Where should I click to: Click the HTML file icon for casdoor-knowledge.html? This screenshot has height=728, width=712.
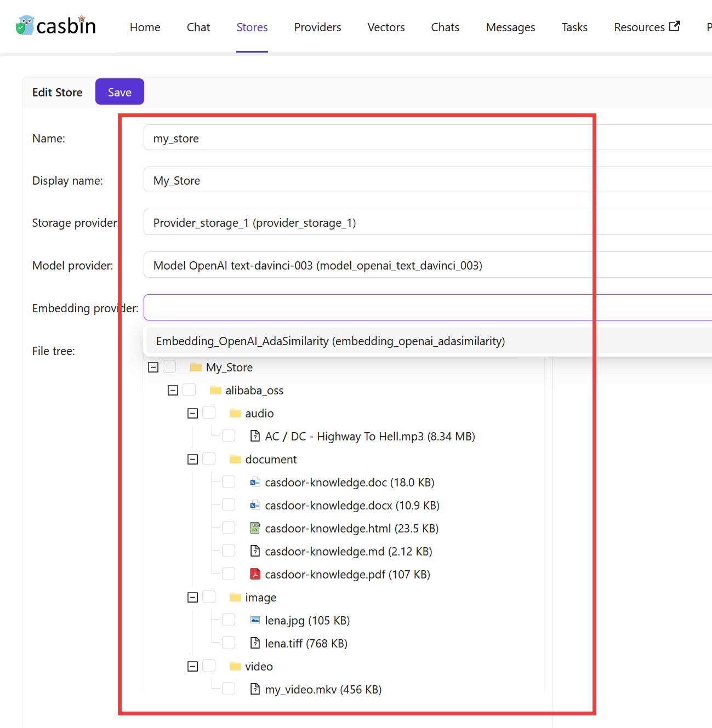tap(255, 528)
